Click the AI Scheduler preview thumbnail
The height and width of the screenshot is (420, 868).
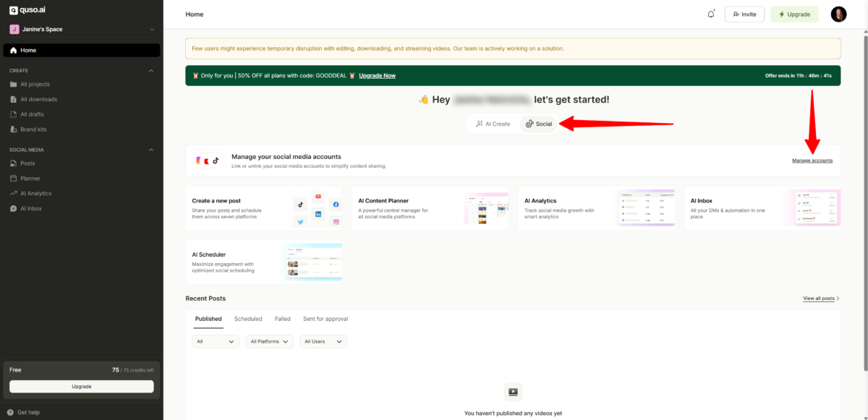(313, 262)
